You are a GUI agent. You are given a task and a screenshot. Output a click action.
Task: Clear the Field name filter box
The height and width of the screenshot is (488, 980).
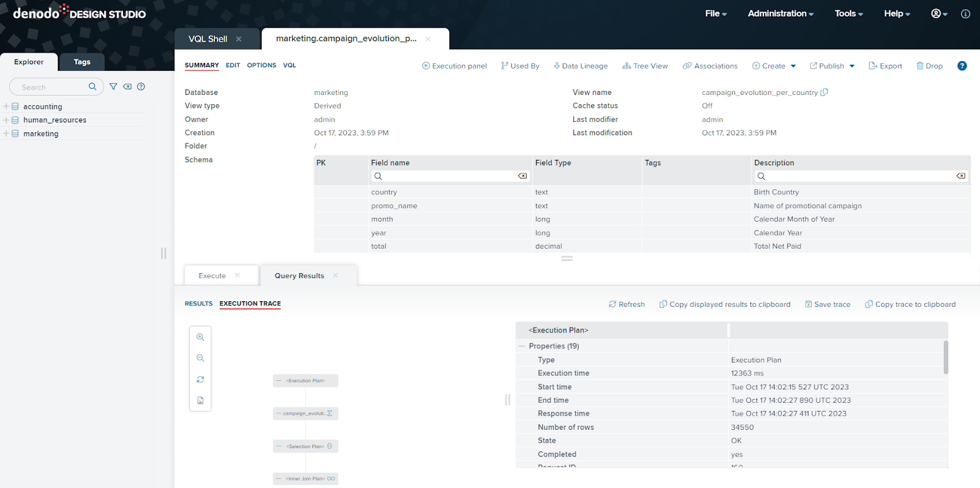point(522,176)
